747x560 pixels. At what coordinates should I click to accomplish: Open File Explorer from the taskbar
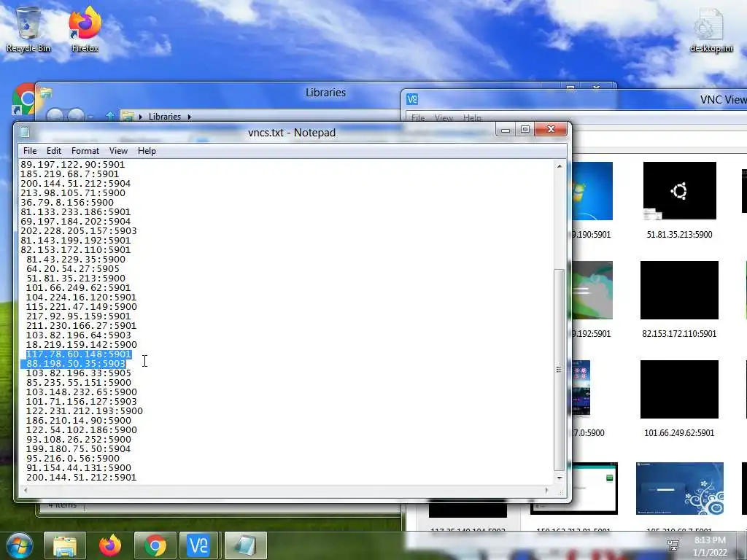pyautogui.click(x=65, y=545)
